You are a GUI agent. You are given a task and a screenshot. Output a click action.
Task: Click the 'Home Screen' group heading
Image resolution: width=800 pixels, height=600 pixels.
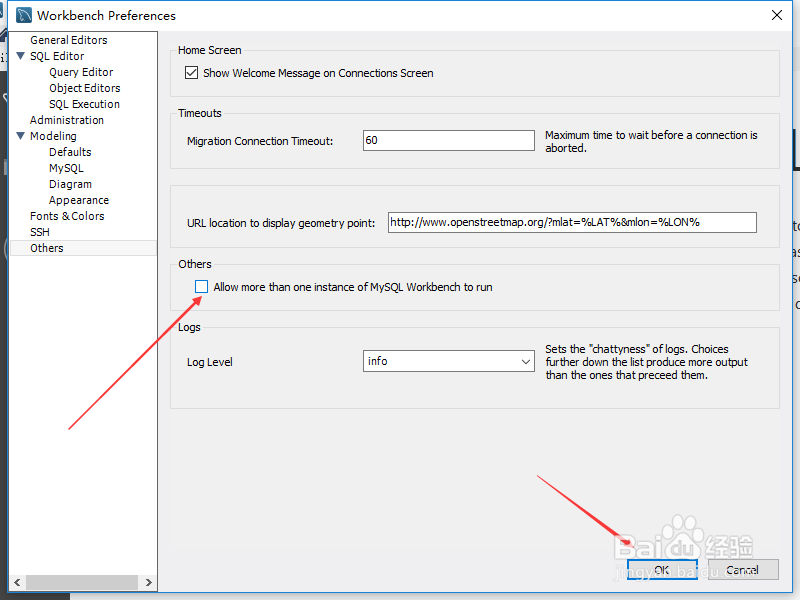pos(210,50)
